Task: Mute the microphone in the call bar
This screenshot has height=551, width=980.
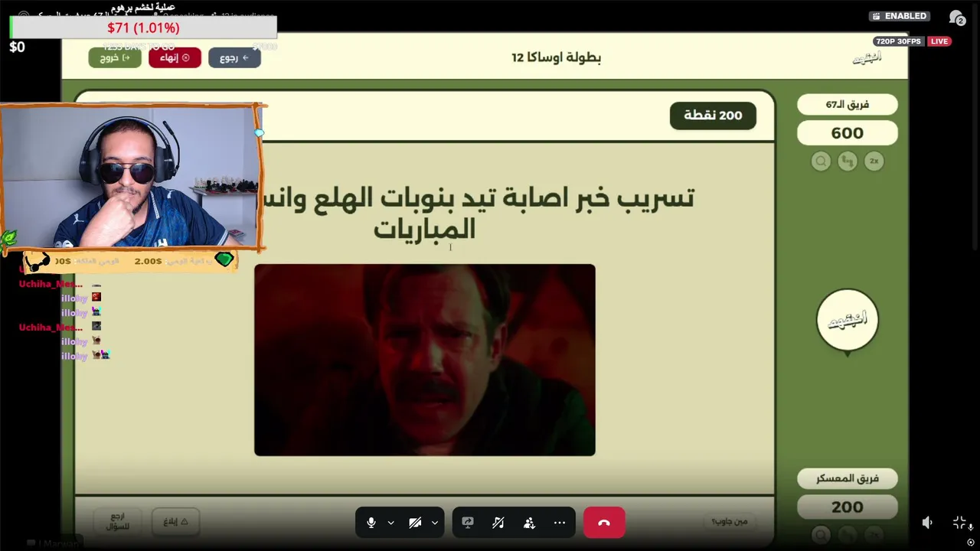Action: (371, 523)
